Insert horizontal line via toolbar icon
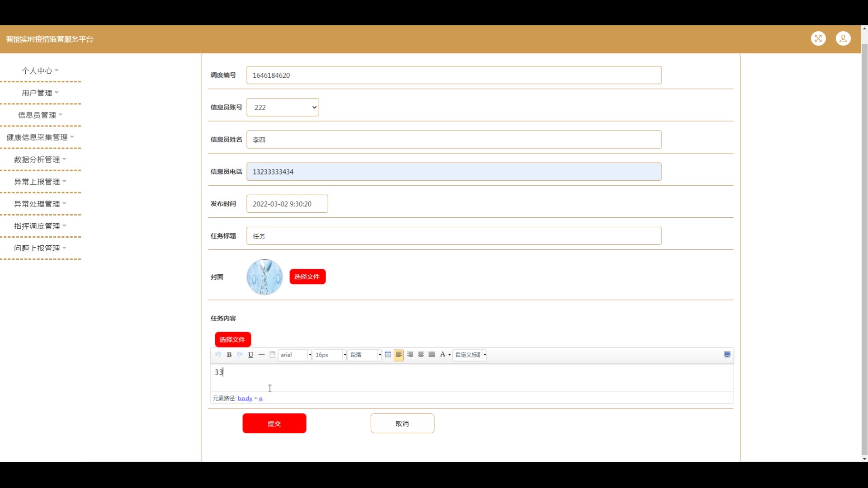Viewport: 868px width, 488px height. point(261,355)
